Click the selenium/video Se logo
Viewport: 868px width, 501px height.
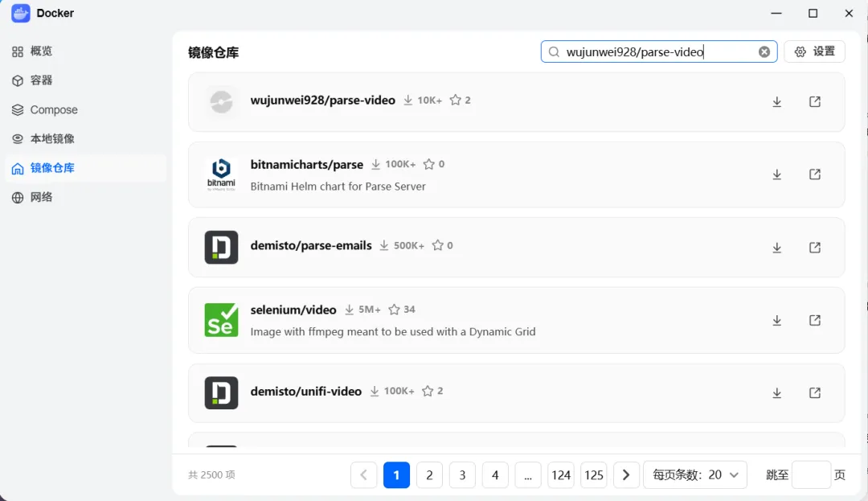click(x=222, y=320)
